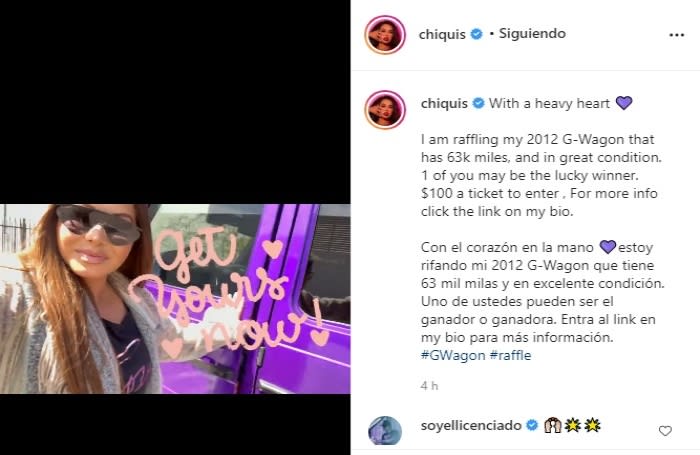This screenshot has width=700, height=455.
Task: Click the 4 h post timestamp
Action: 429,386
